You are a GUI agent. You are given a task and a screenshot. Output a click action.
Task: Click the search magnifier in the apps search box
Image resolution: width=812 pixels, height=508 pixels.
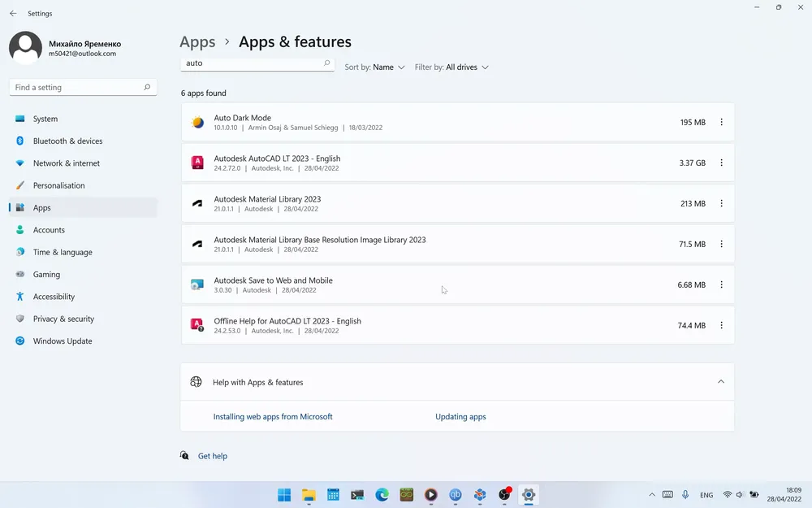pyautogui.click(x=326, y=63)
